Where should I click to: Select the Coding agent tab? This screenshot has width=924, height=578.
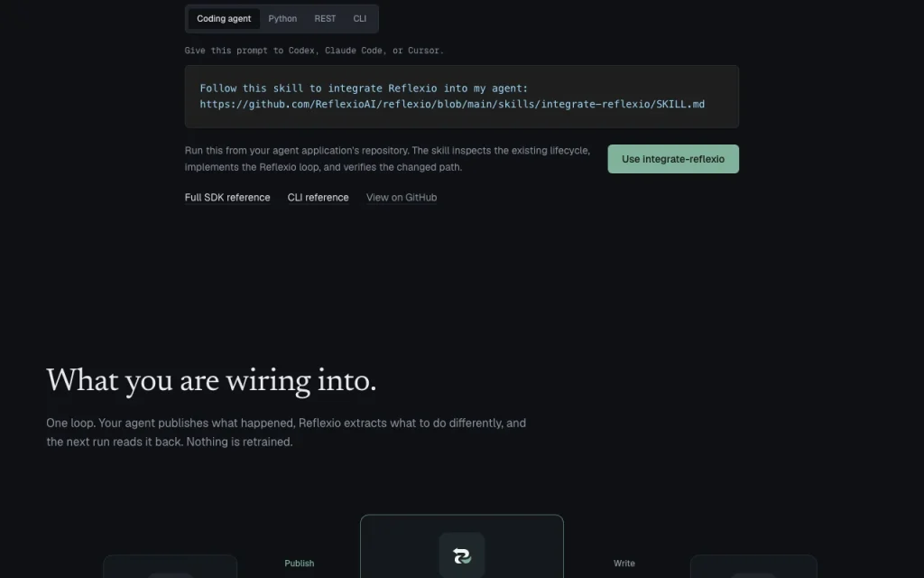[224, 19]
